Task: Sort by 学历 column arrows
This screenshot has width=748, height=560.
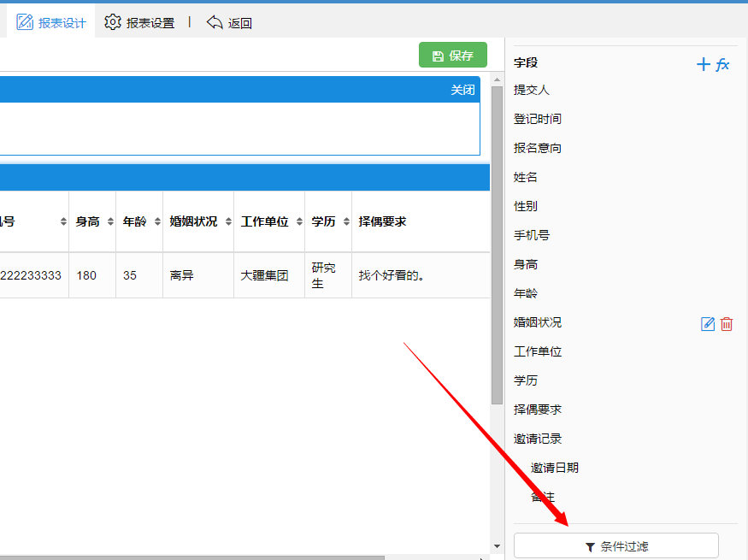Action: click(346, 222)
